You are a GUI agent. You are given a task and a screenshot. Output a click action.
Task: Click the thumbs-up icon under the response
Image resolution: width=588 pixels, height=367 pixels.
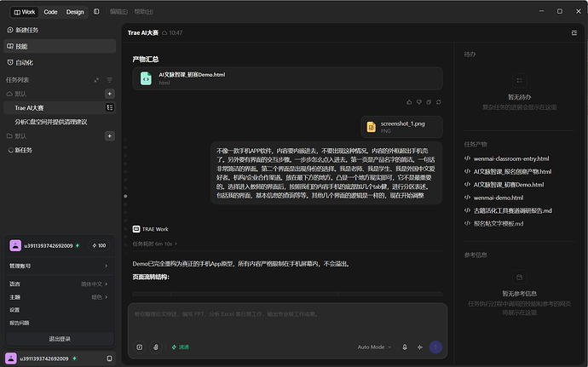tap(409, 102)
